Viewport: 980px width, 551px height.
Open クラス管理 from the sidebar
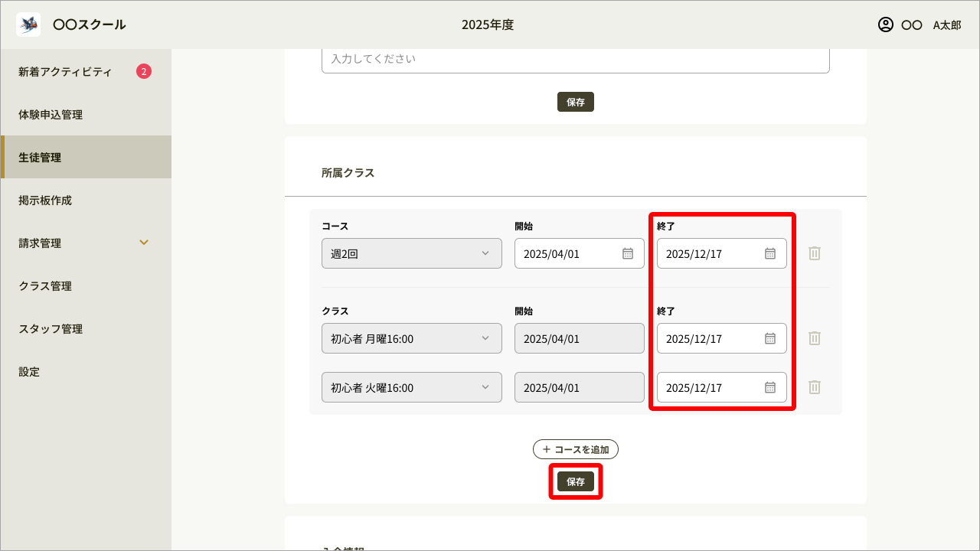point(45,286)
